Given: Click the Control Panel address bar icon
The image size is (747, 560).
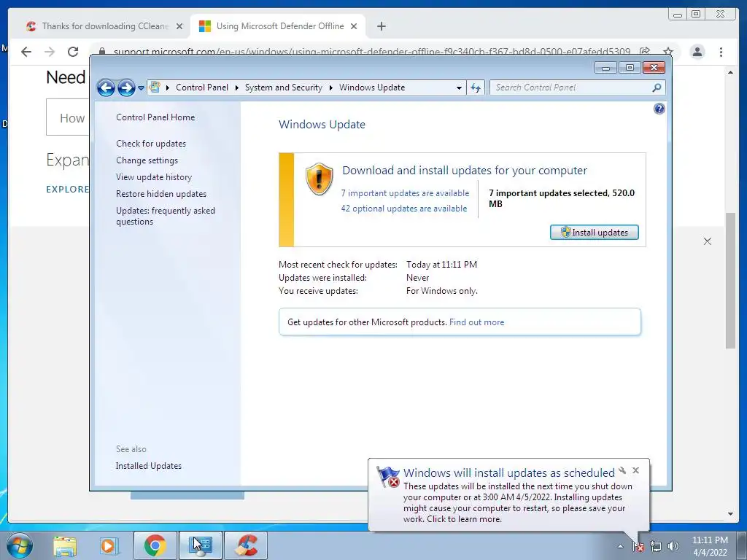Looking at the screenshot, I should pos(155,87).
